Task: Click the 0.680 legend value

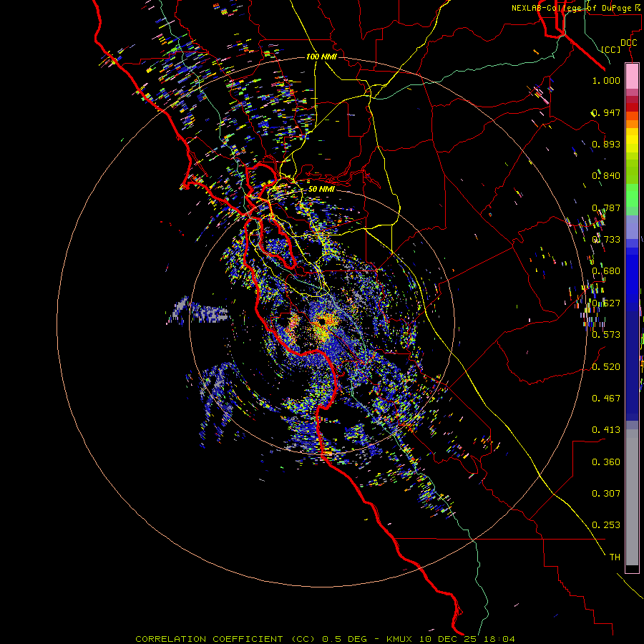Action: point(606,271)
